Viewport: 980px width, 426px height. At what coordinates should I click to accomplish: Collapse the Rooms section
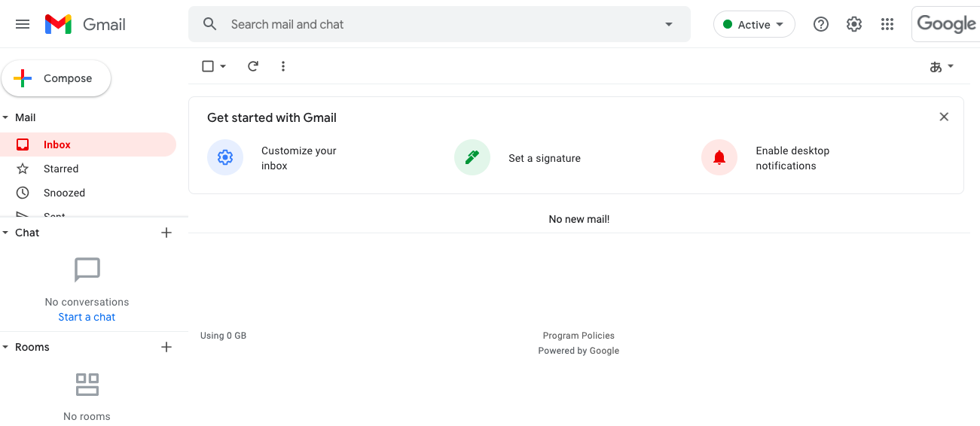coord(6,347)
